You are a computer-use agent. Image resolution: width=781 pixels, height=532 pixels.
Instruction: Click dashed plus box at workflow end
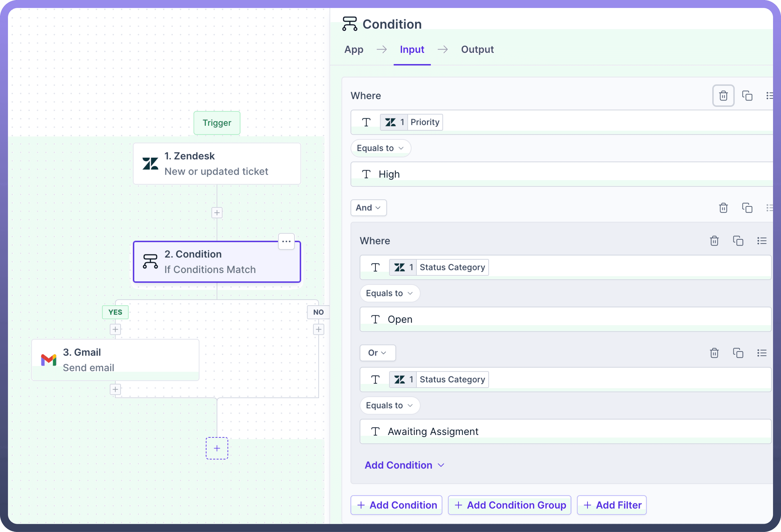coord(217,448)
